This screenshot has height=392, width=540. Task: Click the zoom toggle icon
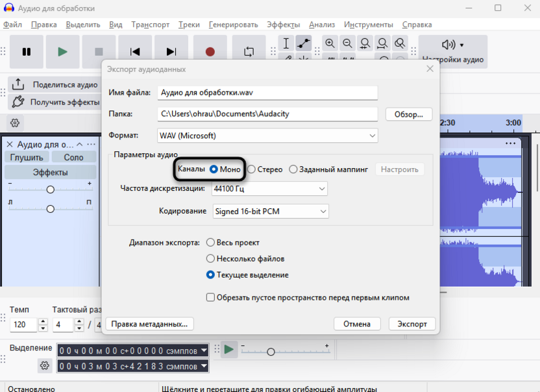[x=400, y=43]
